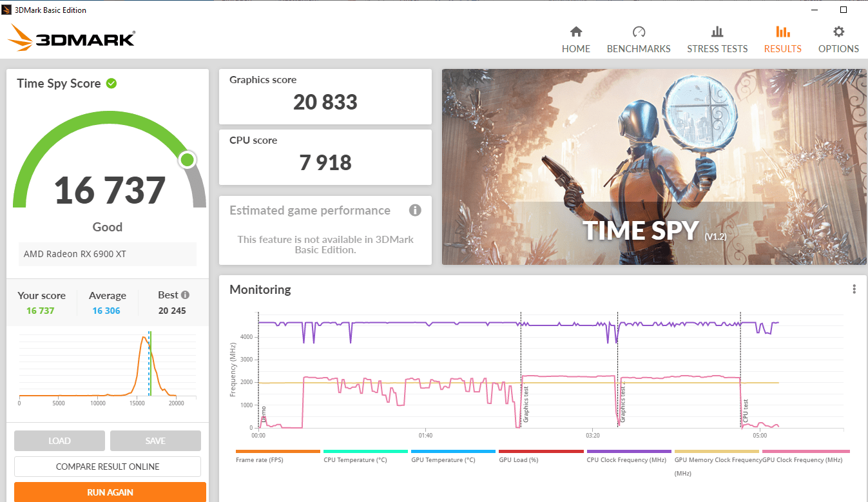868x502 pixels.
Task: Click the Demo marker in monitoring chart
Action: pyautogui.click(x=263, y=414)
